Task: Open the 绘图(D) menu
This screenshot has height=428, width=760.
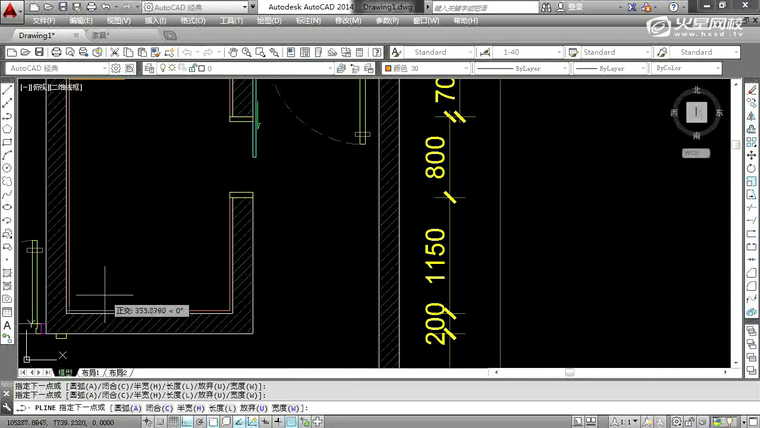Action: click(x=269, y=20)
